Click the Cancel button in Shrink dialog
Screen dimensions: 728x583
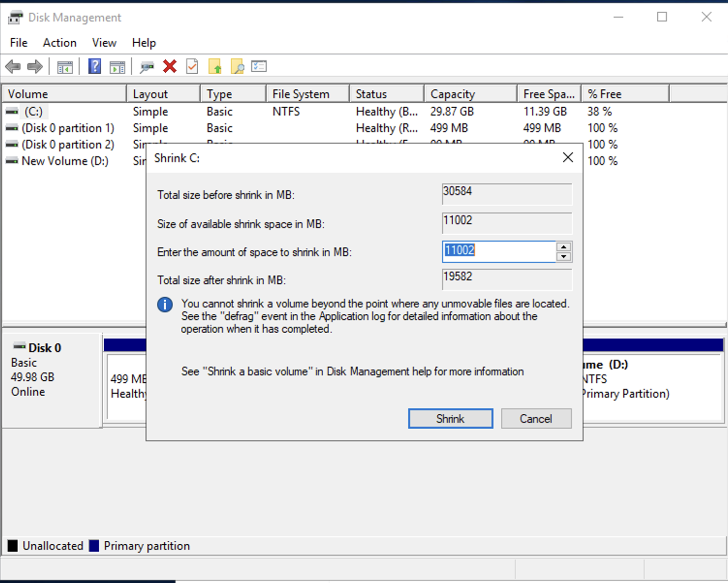tap(536, 419)
